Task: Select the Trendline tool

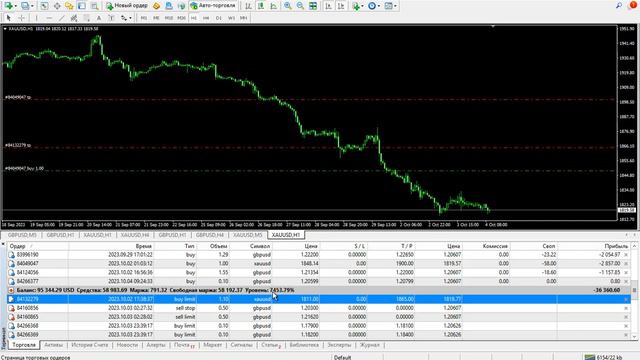Action: [x=62, y=18]
